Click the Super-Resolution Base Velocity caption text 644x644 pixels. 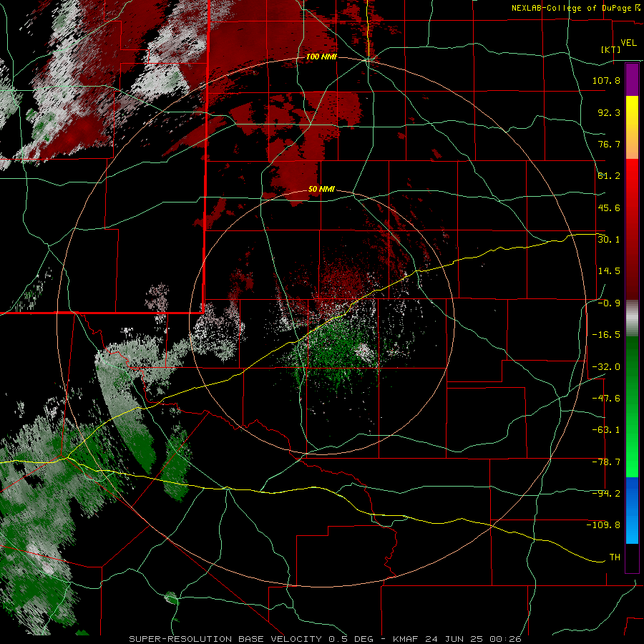click(326, 639)
